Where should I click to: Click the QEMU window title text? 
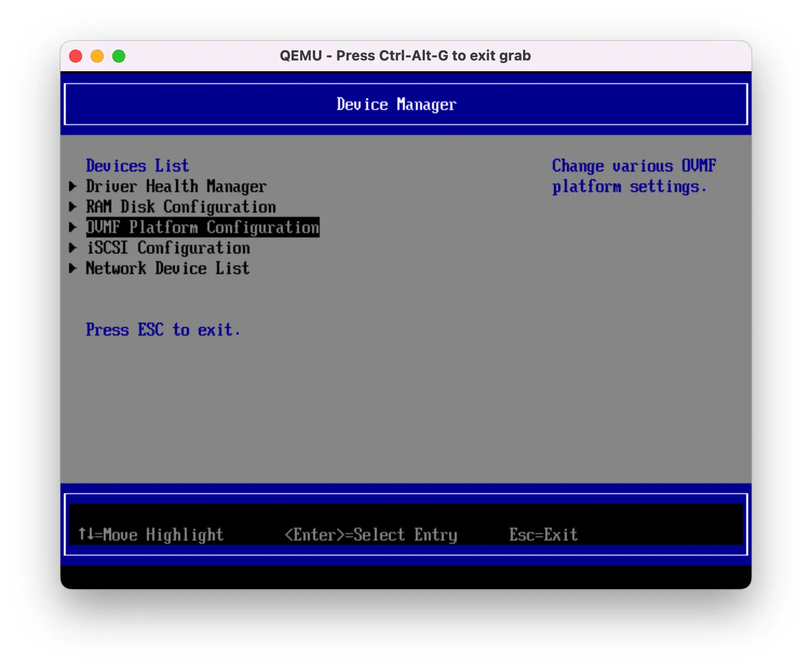[405, 56]
